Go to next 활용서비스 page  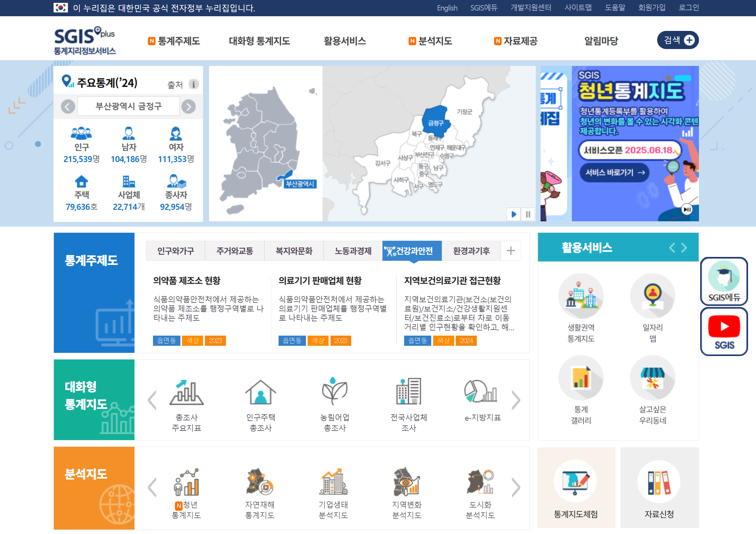click(684, 248)
